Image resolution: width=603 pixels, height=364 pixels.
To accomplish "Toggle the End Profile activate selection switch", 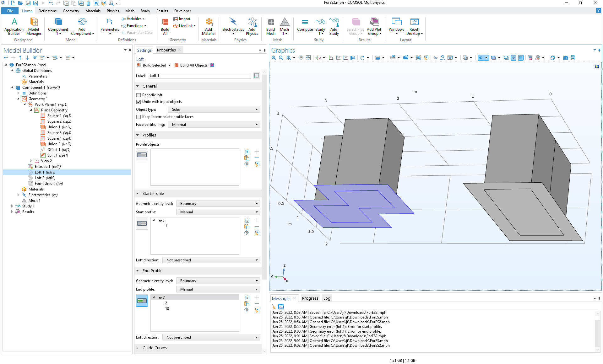I will click(x=142, y=301).
